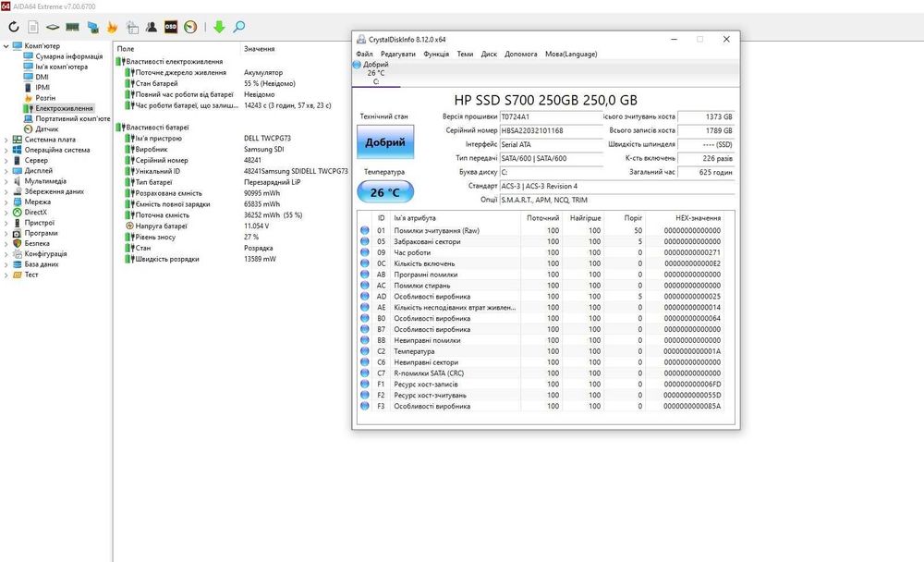Click the Напруга батареї voltage icon

[129, 226]
